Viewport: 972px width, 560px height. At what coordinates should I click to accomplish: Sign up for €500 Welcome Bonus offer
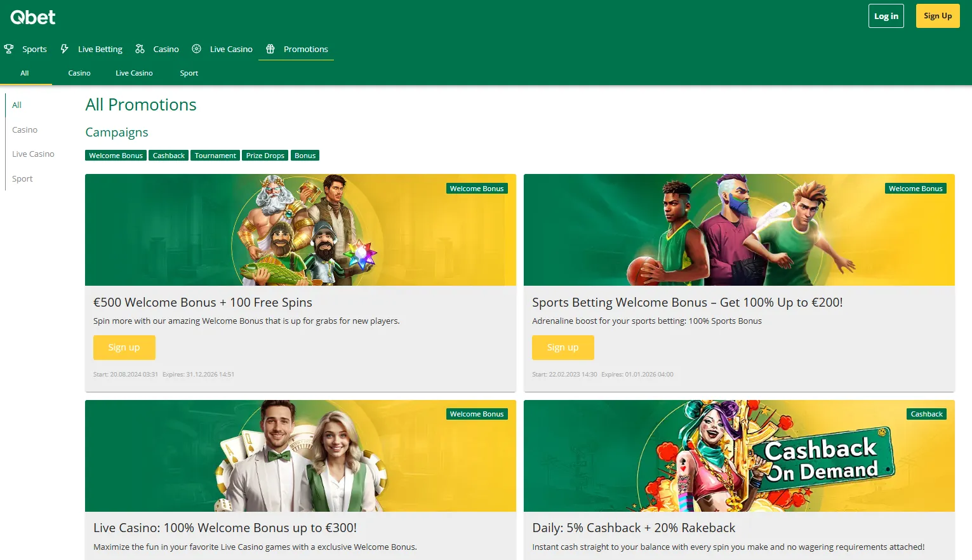(x=124, y=347)
